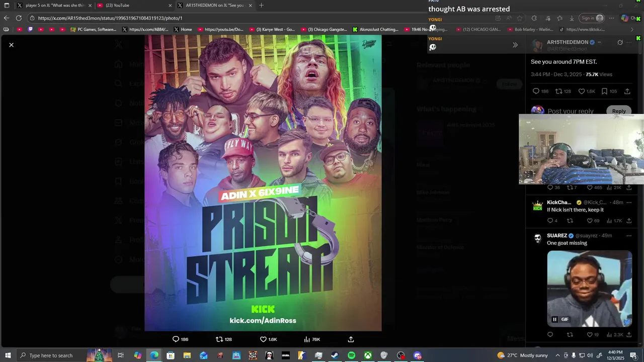Like SUAREZ's reply showing 19
This screenshot has height=362, width=644.
[x=593, y=335]
